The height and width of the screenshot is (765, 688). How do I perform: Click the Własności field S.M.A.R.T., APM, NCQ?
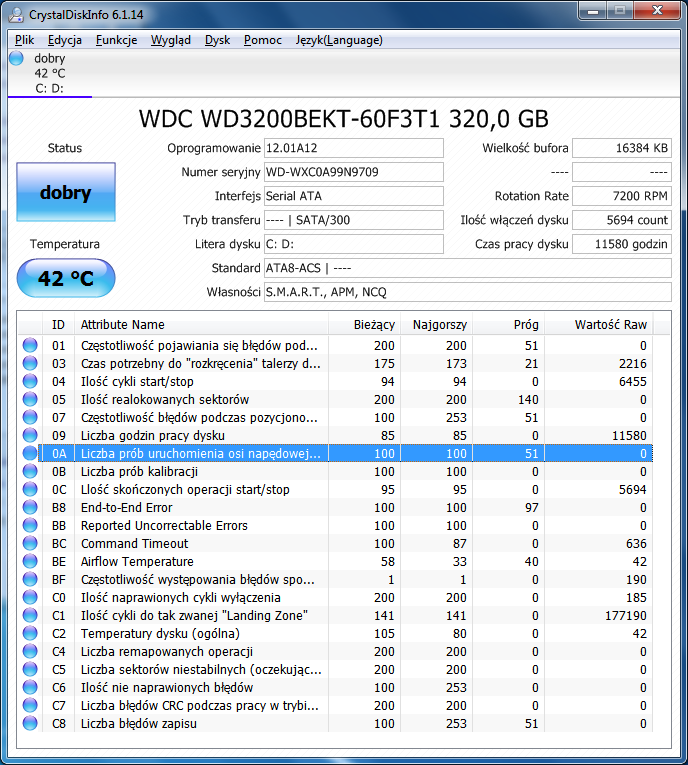(468, 292)
